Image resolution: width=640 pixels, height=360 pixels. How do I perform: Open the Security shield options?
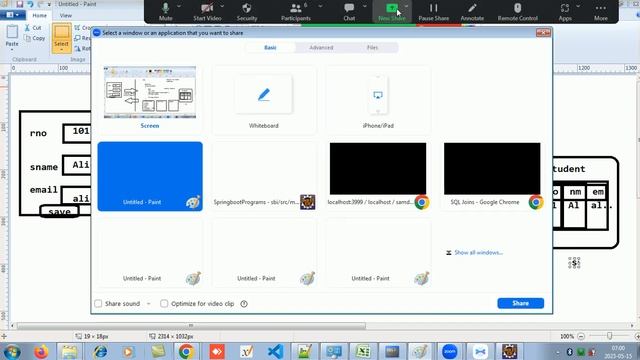coord(247,11)
